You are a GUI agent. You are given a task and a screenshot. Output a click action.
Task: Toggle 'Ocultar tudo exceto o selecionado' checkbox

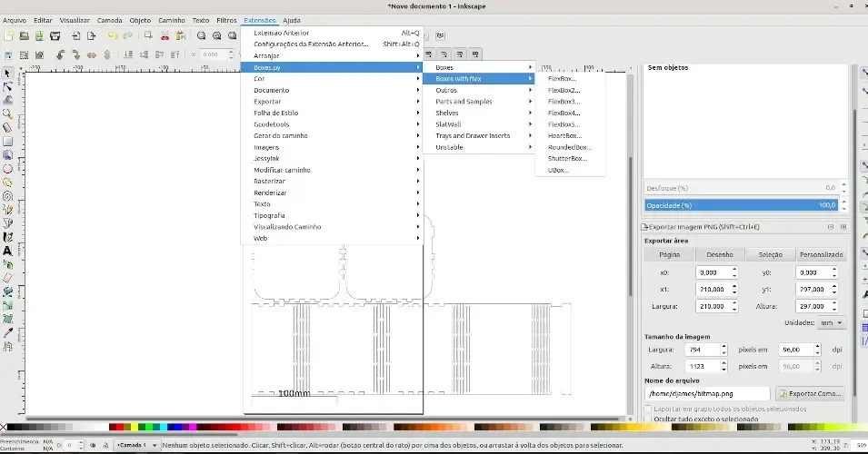pyautogui.click(x=648, y=419)
